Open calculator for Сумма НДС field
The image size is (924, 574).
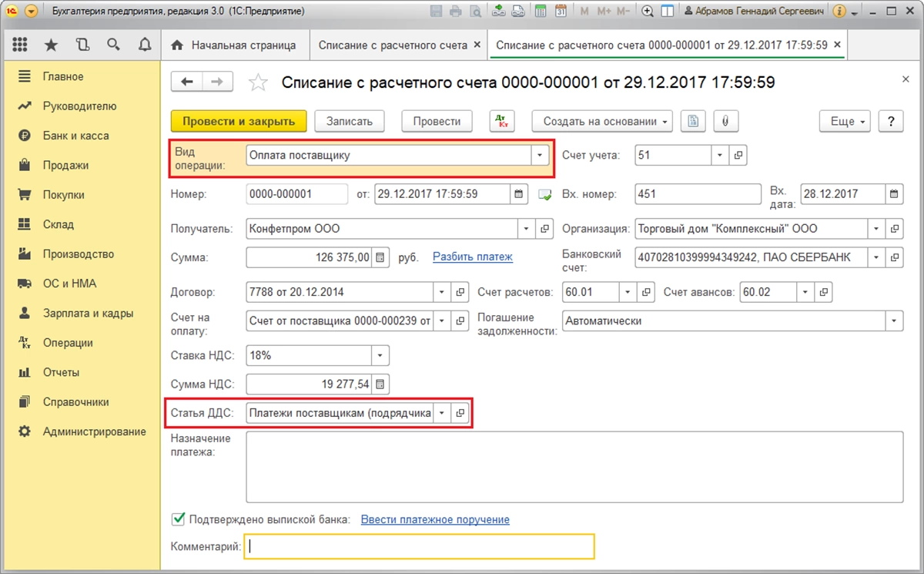380,384
